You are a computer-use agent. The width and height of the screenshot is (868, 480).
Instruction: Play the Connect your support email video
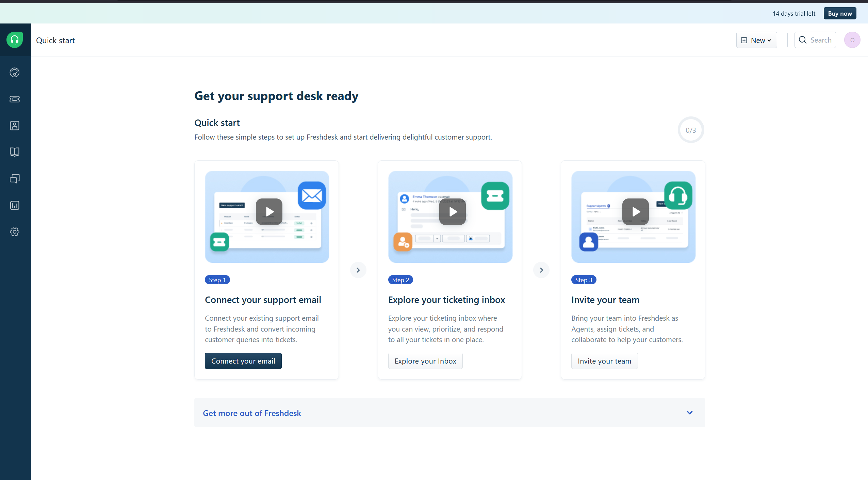[269, 211]
